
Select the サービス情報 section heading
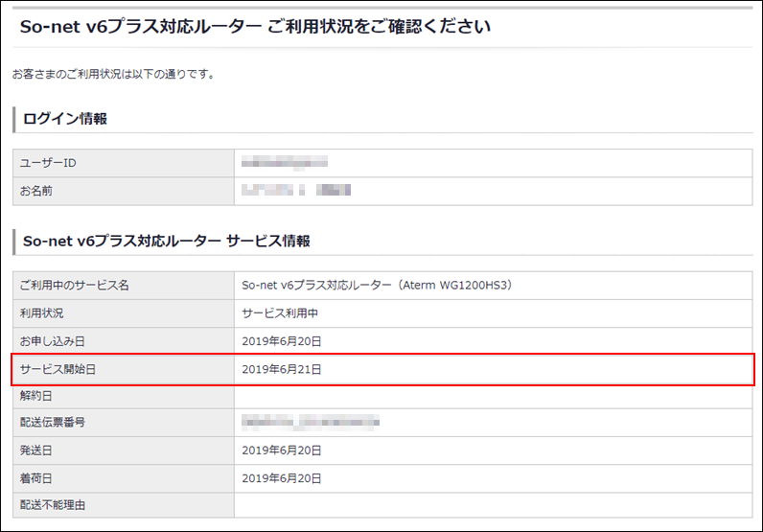tap(167, 242)
